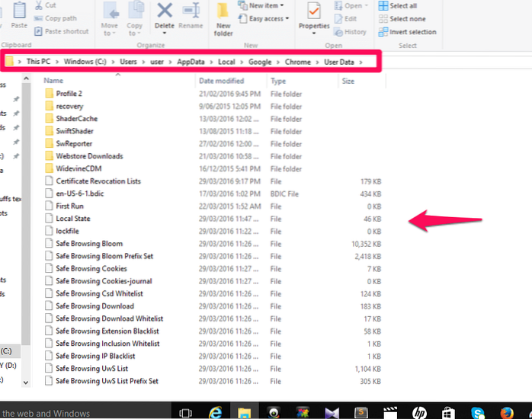This screenshot has width=532, height=419.
Task: Expand the Properties dropdown arrow
Action: pos(314,34)
